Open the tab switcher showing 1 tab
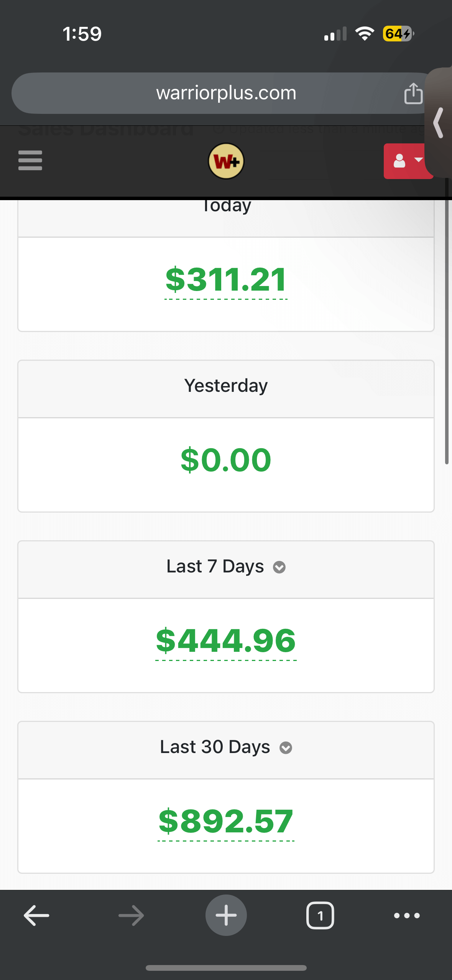Viewport: 452px width, 980px height. [320, 916]
